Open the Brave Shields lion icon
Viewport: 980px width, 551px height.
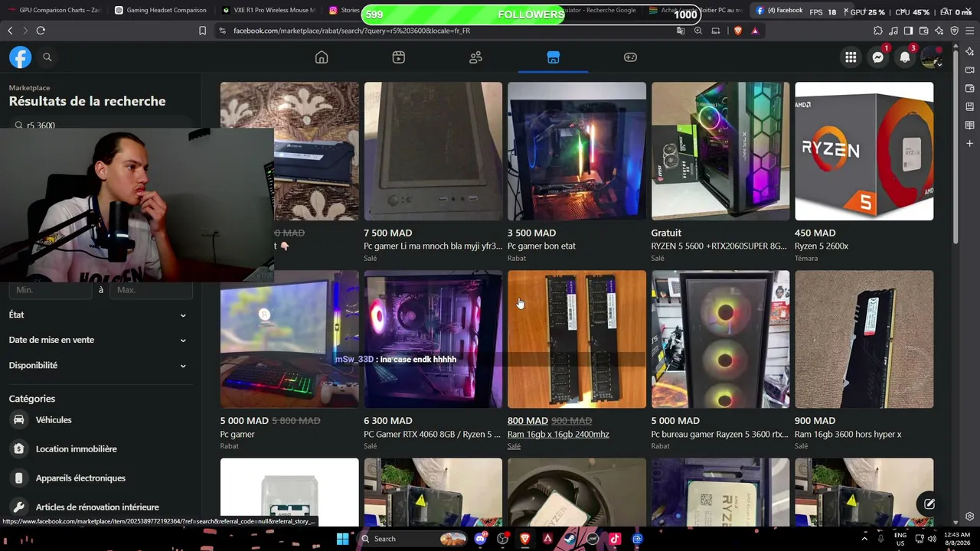pyautogui.click(x=738, y=31)
